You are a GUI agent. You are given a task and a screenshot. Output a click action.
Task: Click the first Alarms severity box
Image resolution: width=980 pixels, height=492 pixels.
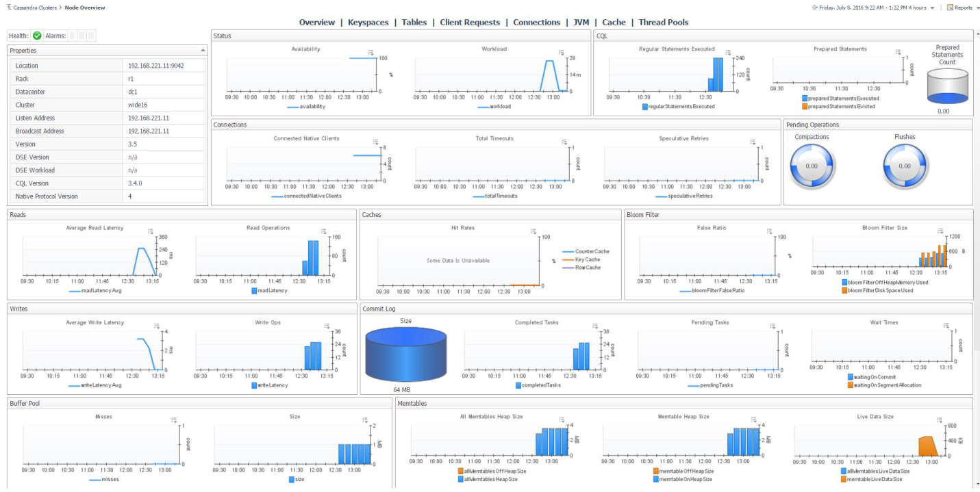tap(73, 36)
